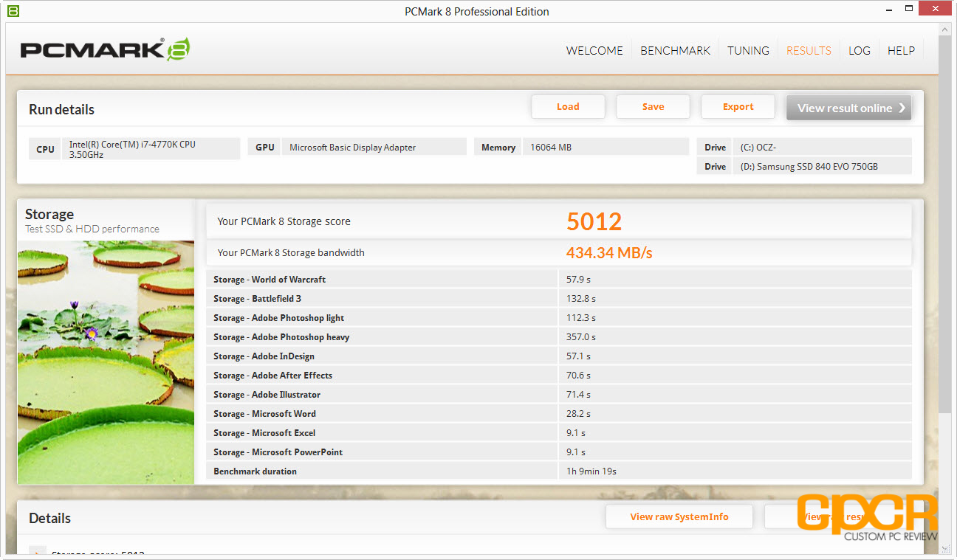Open the TUNING tab
This screenshot has height=560, width=957.
tap(748, 51)
